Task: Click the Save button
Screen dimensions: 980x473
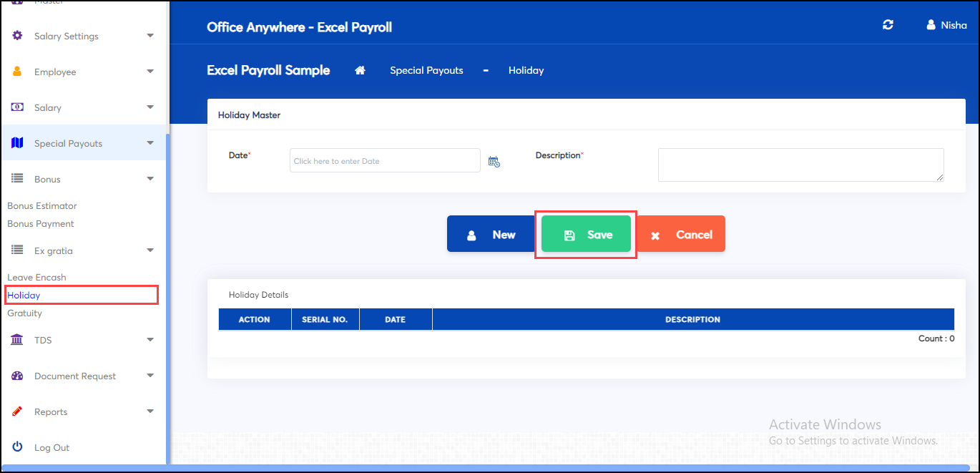Action: 586,234
